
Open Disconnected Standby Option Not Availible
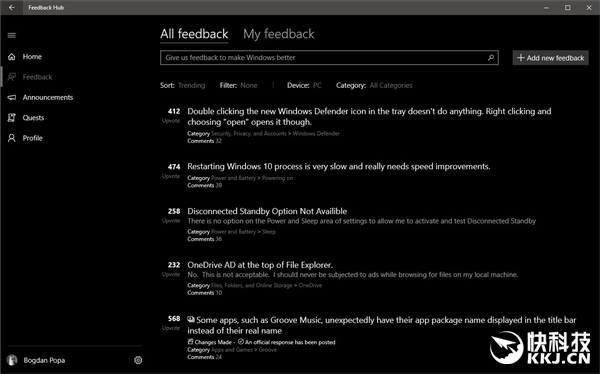[x=267, y=211]
